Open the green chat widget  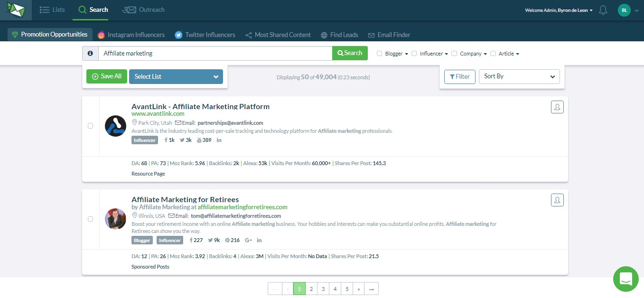point(626,279)
